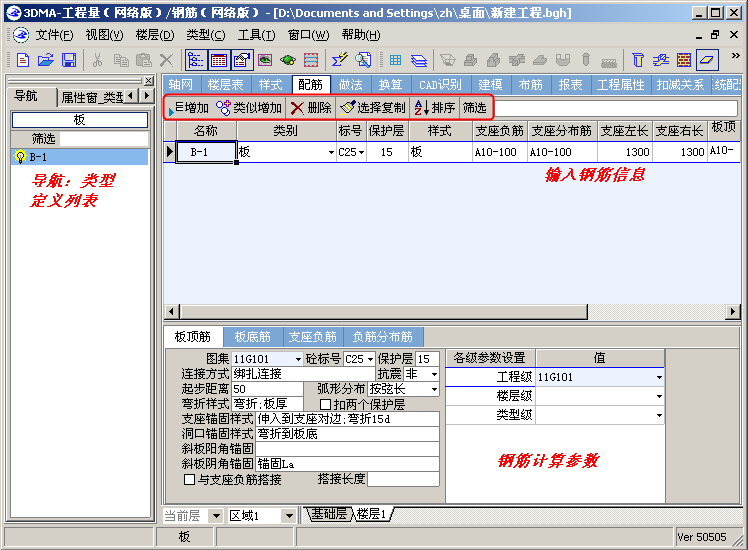
Task: Open the 文件(F) menu
Action: [54, 35]
